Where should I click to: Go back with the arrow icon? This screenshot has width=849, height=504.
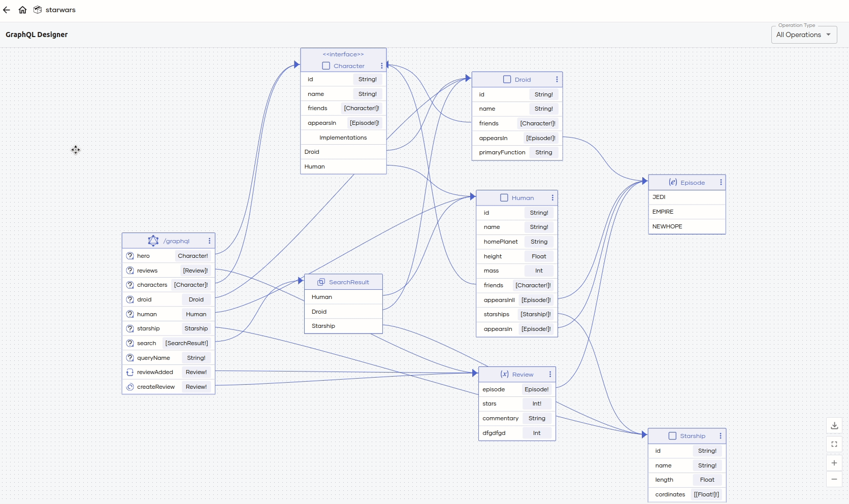(7, 10)
